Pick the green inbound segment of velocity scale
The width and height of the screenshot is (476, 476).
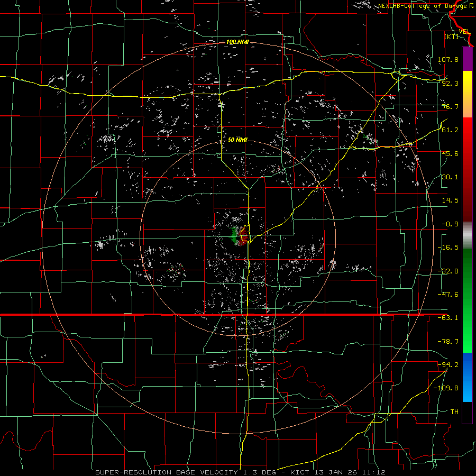coord(467,300)
